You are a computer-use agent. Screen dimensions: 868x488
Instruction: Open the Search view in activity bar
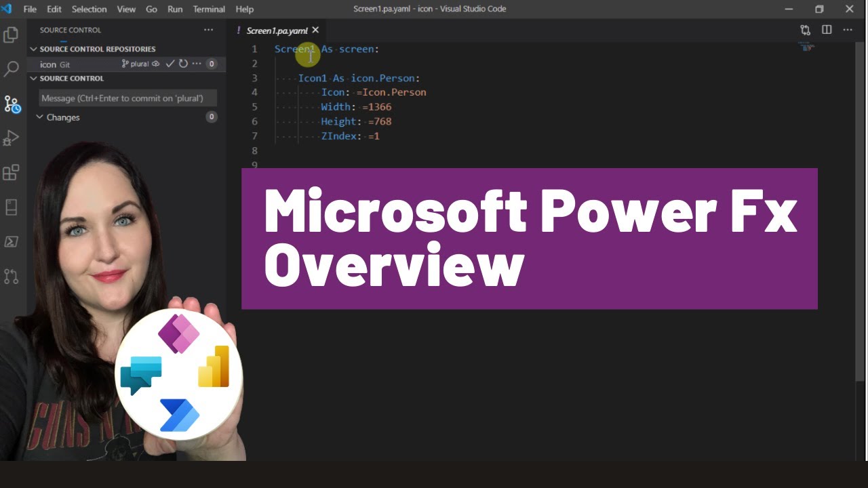11,69
